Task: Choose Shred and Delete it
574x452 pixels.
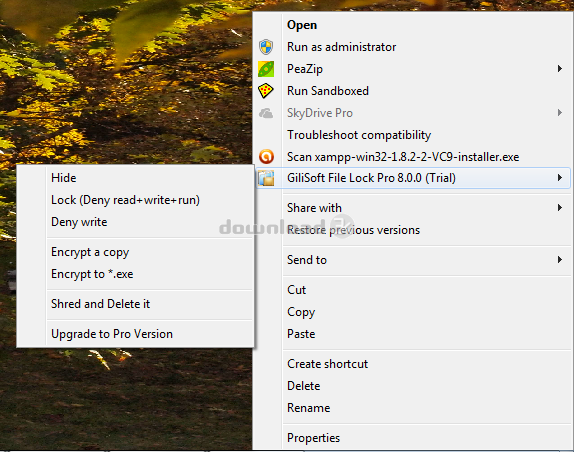Action: point(135,304)
